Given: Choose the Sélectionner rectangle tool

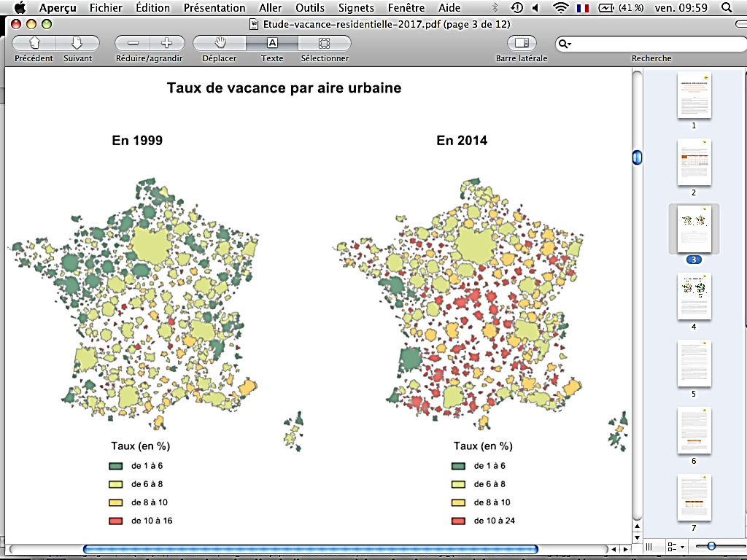Looking at the screenshot, I should click(325, 43).
